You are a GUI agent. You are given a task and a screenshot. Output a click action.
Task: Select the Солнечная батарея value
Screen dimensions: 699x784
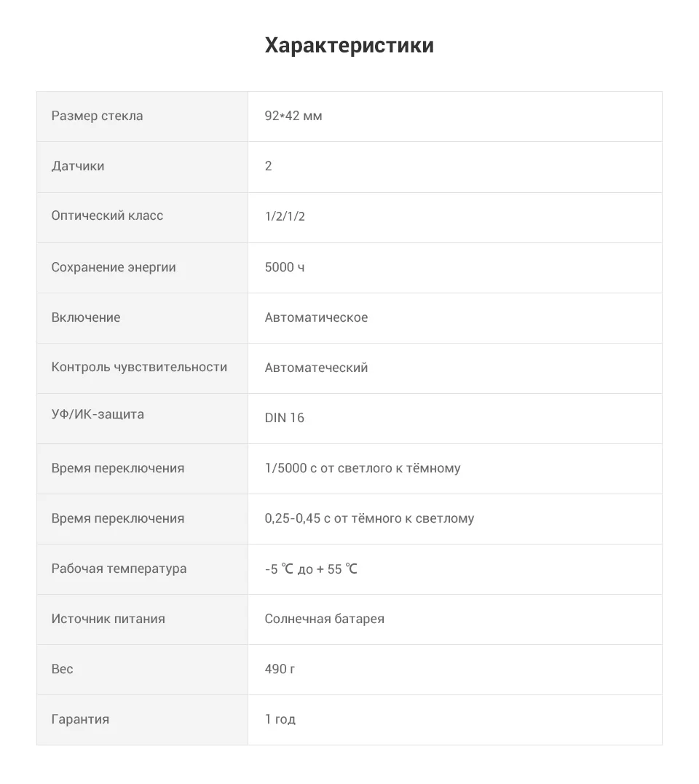[x=325, y=619]
